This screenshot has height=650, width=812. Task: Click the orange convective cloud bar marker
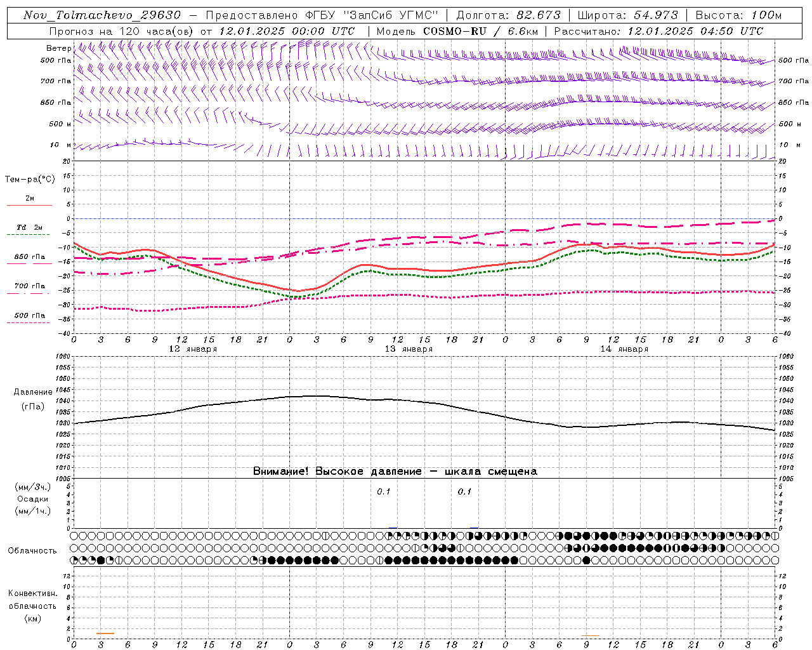(105, 633)
